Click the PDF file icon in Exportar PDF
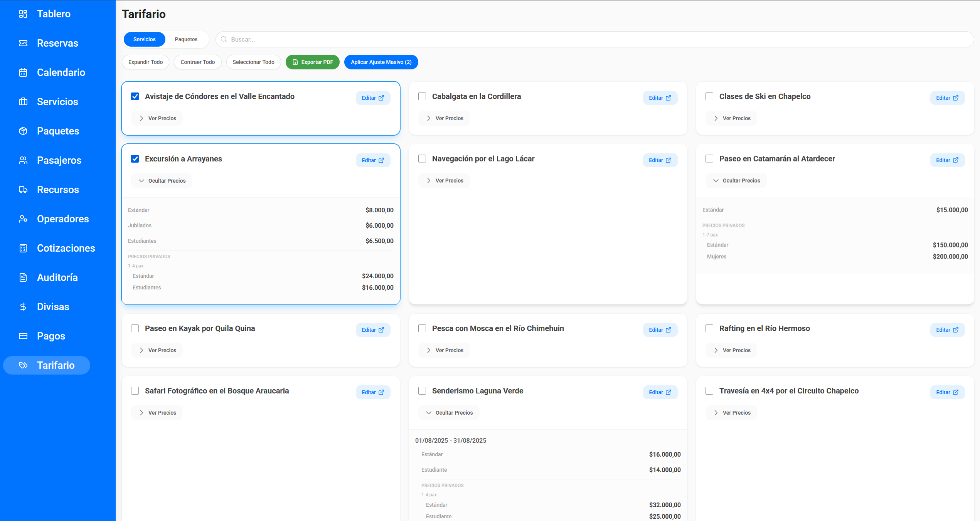 click(x=295, y=62)
